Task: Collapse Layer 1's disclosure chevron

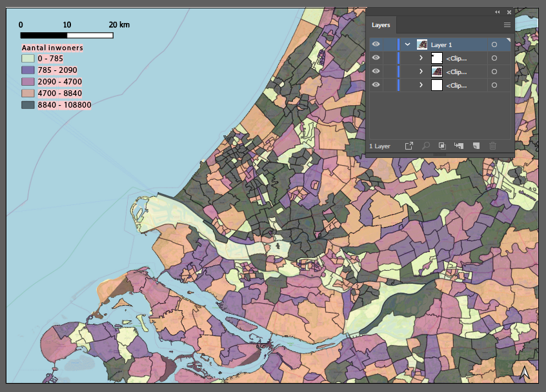Action: click(407, 44)
